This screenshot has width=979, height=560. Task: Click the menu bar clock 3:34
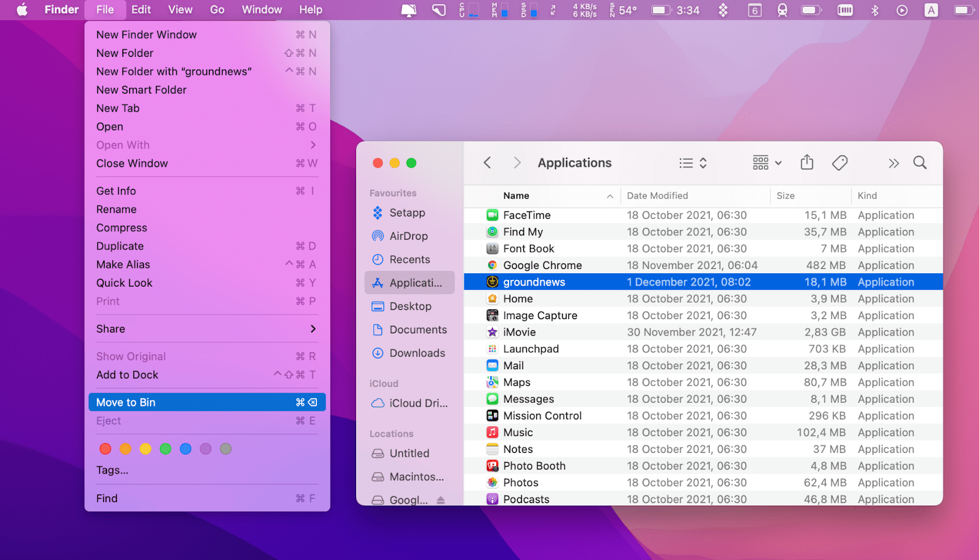(x=688, y=10)
